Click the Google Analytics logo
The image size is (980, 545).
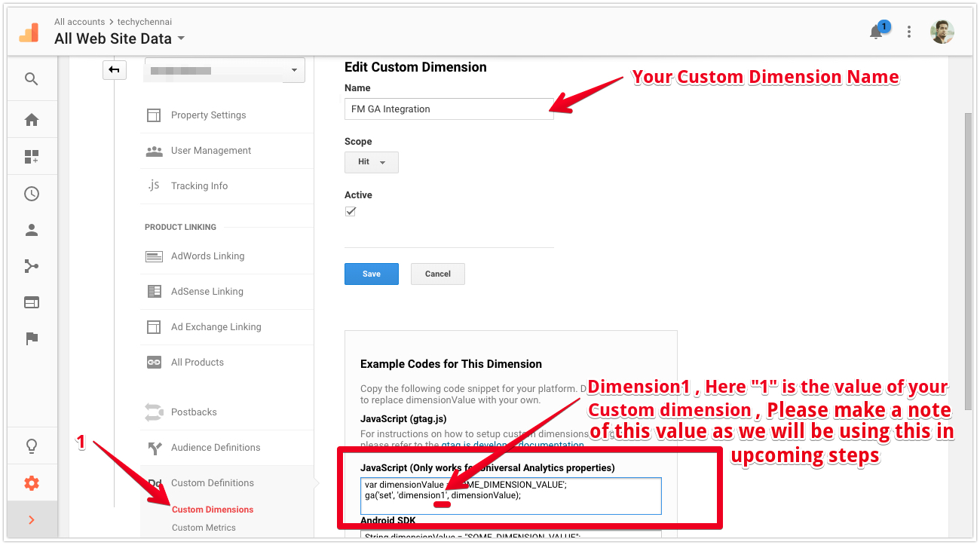[29, 32]
